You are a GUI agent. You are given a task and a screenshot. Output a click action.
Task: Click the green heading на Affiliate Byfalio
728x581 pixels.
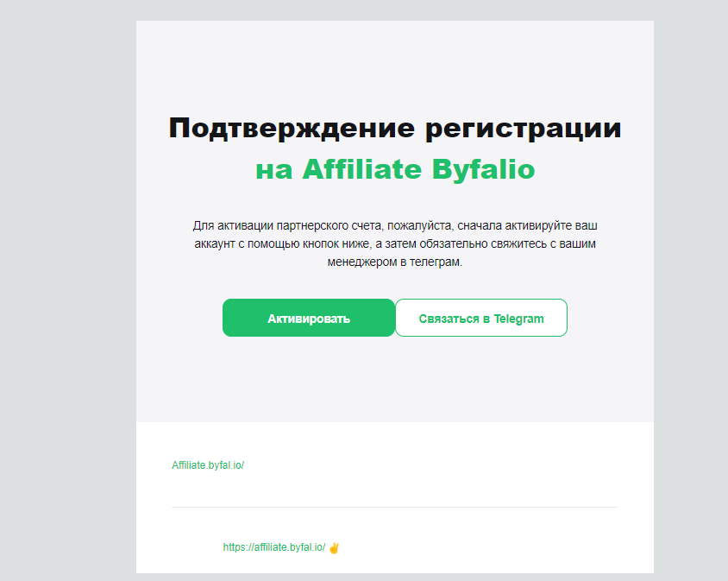(x=395, y=169)
